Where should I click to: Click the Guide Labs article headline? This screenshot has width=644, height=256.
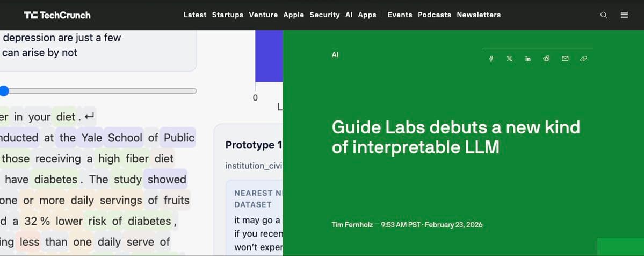pos(455,137)
